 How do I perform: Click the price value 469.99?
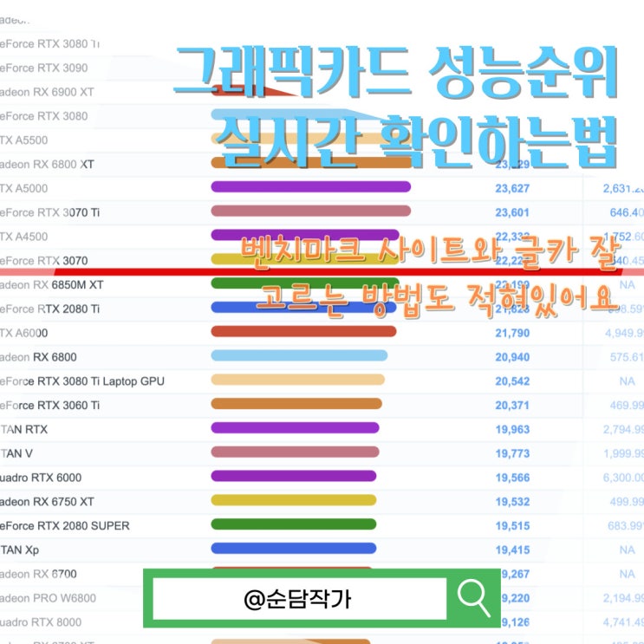coord(627,406)
